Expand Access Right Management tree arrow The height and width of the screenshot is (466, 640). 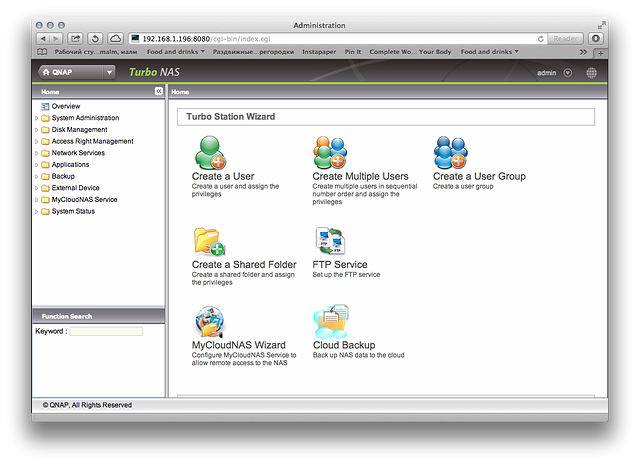36,142
